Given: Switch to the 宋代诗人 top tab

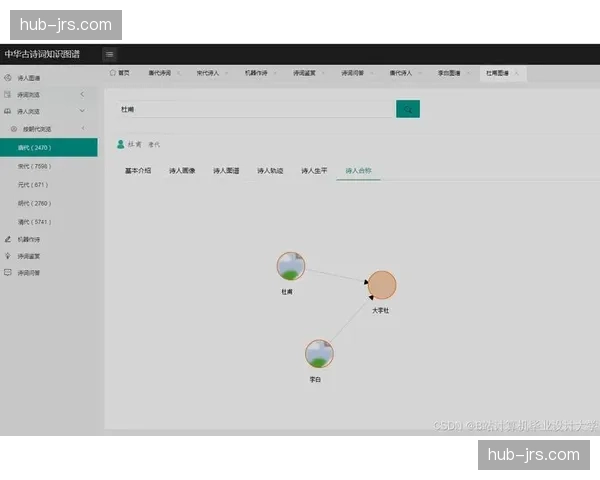Looking at the screenshot, I should (208, 73).
